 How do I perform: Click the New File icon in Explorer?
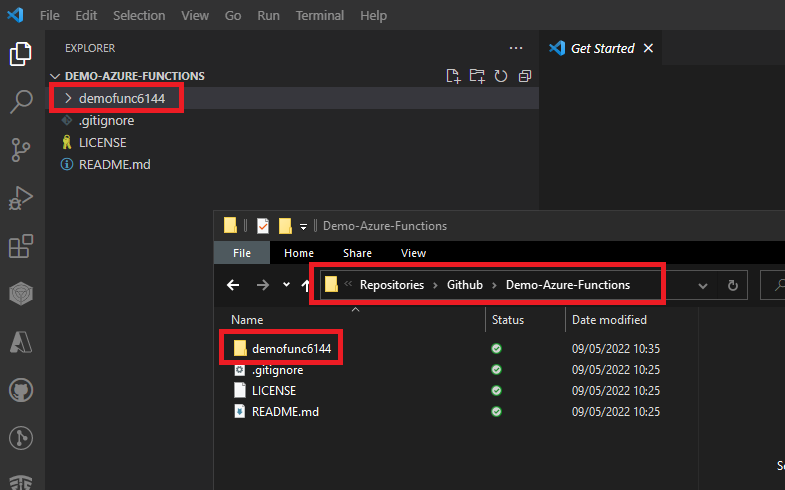pos(453,76)
